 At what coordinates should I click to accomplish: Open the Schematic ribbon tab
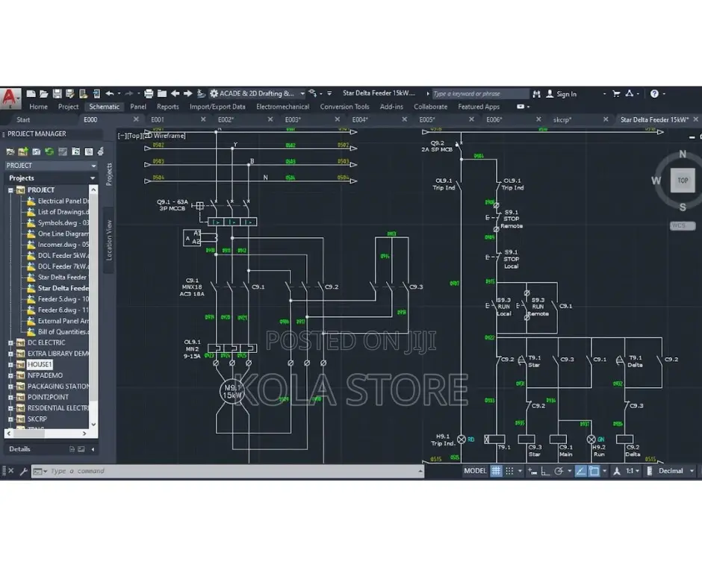pos(105,107)
